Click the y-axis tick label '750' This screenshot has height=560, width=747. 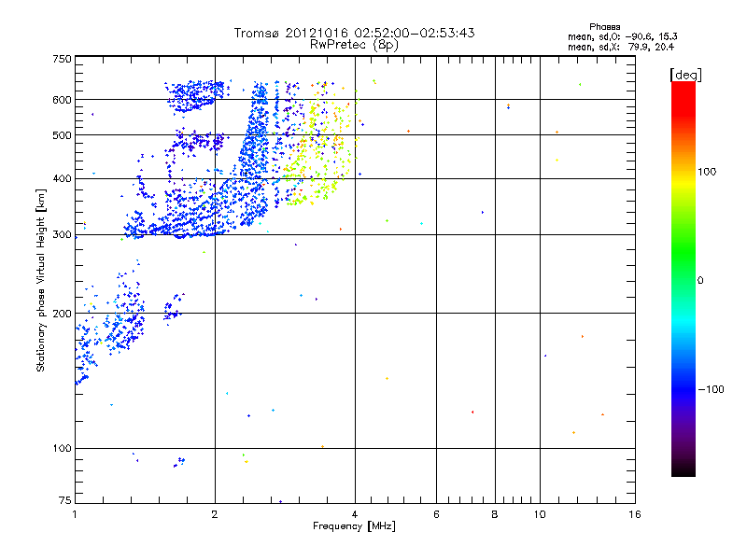[62, 59]
